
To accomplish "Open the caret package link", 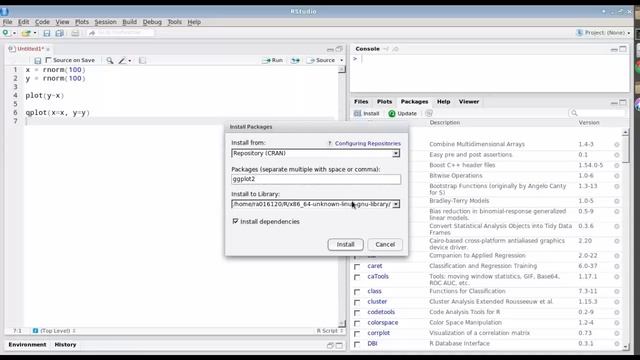I will click(x=375, y=266).
